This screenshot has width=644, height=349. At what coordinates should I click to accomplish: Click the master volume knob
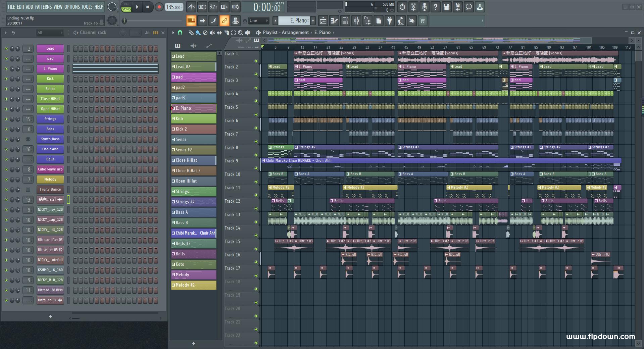[x=112, y=7]
